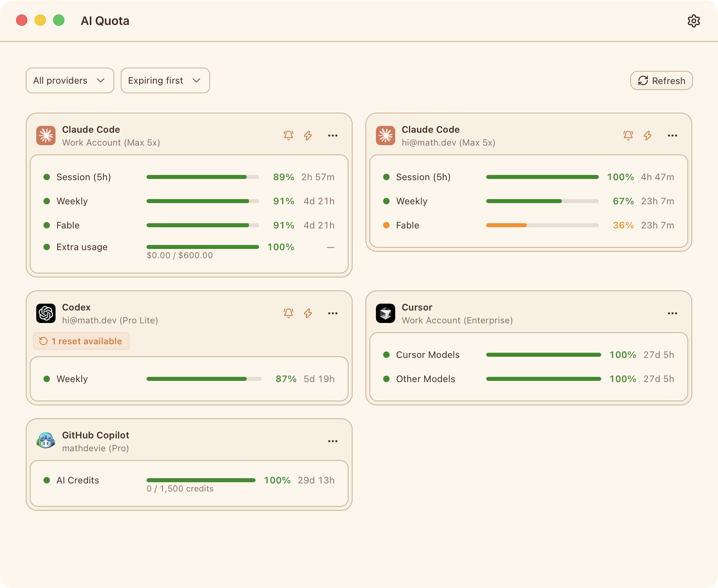Click the bell icon on the Codex card
The width and height of the screenshot is (718, 588).
[x=289, y=313]
